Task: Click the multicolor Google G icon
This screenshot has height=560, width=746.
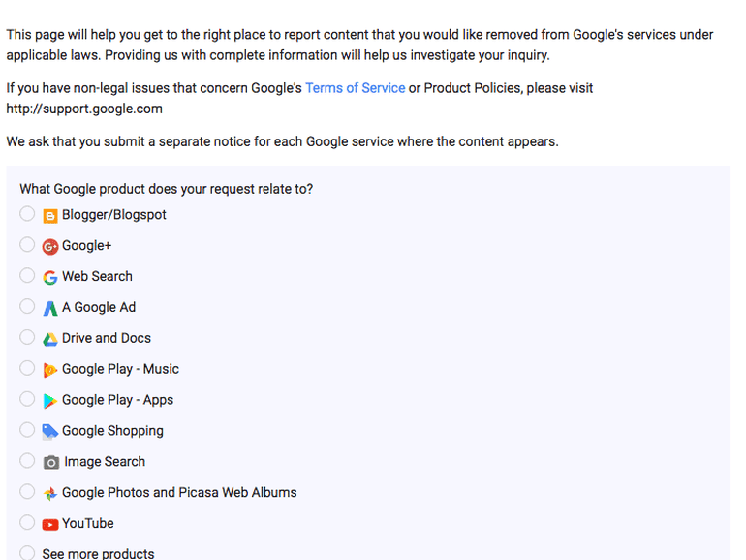Action: [x=50, y=277]
